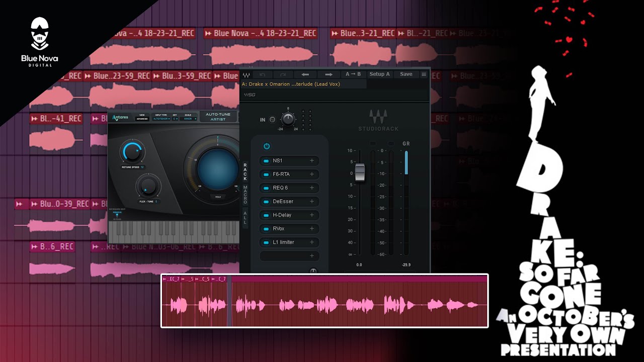644x362 pixels.
Task: Click the highlighted waveform clip at bottom
Action: pyautogui.click(x=325, y=301)
